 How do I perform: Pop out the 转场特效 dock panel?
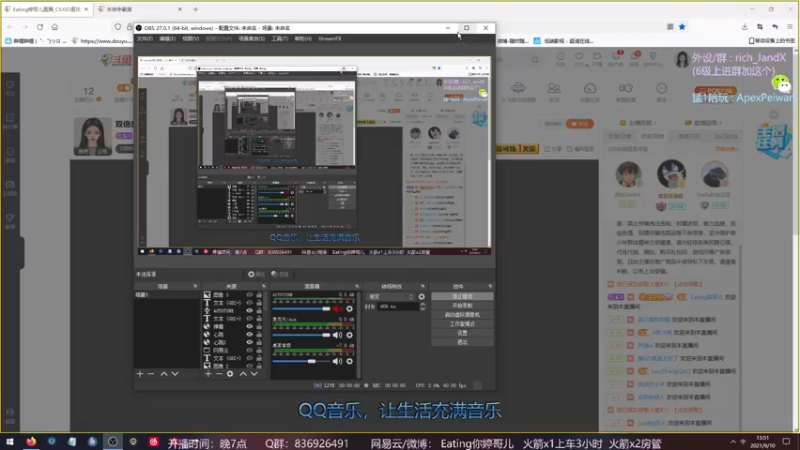point(423,286)
